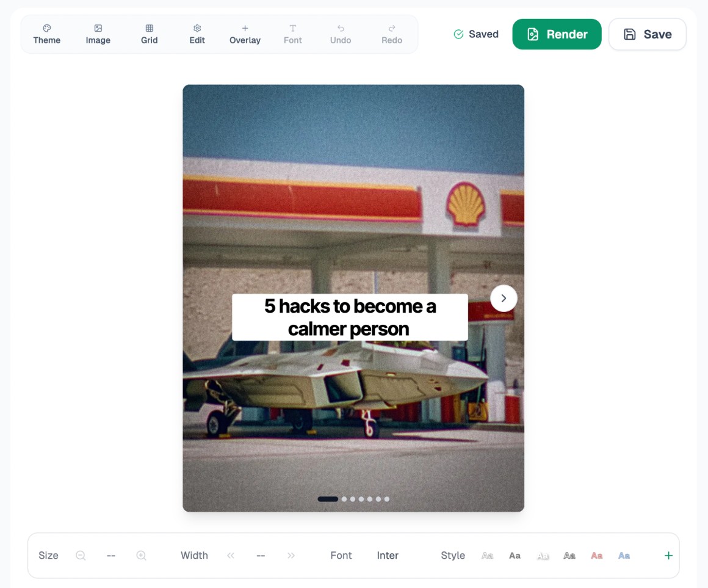Click the Shell logo in the image
The width and height of the screenshot is (708, 588).
click(x=466, y=204)
